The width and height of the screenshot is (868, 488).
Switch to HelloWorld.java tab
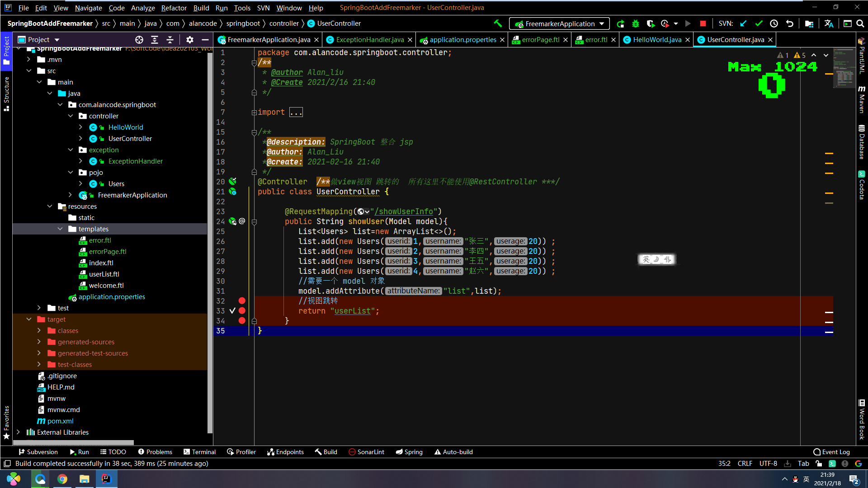(656, 40)
